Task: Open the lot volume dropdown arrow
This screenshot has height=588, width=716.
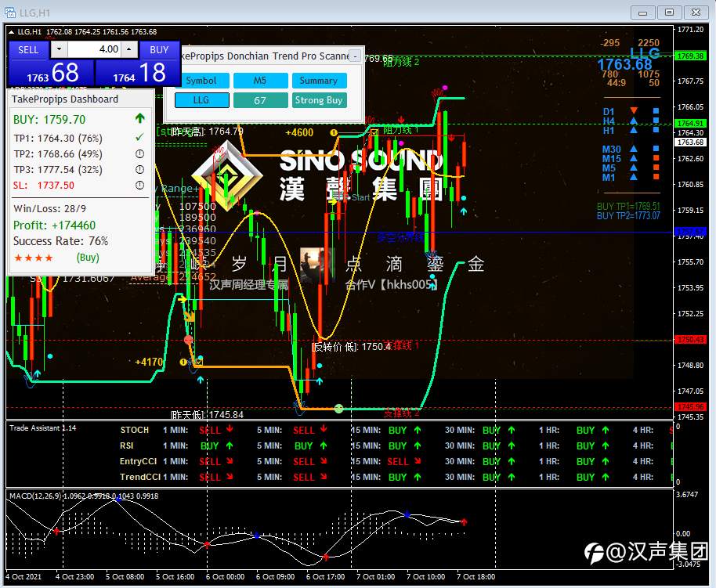Action: tap(59, 49)
